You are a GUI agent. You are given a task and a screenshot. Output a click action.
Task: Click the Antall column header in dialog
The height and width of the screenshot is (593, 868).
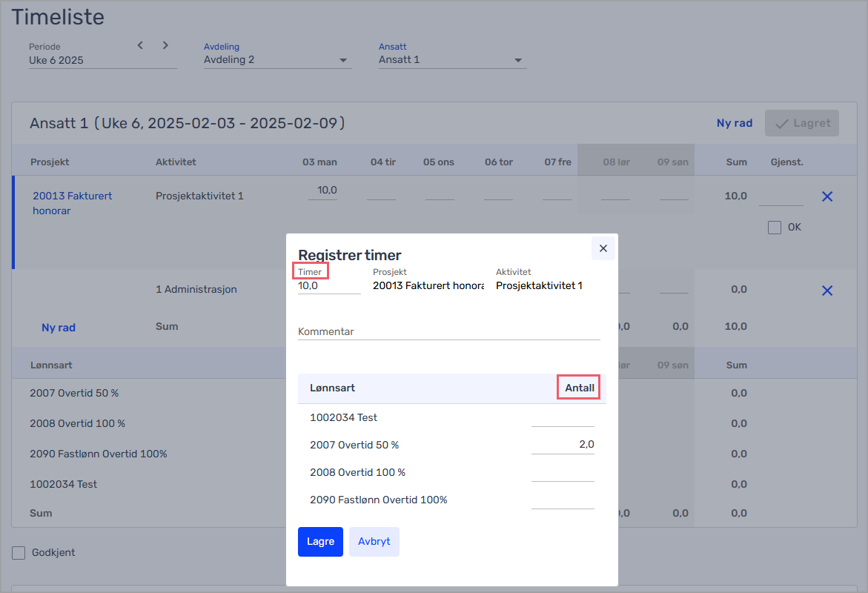580,388
